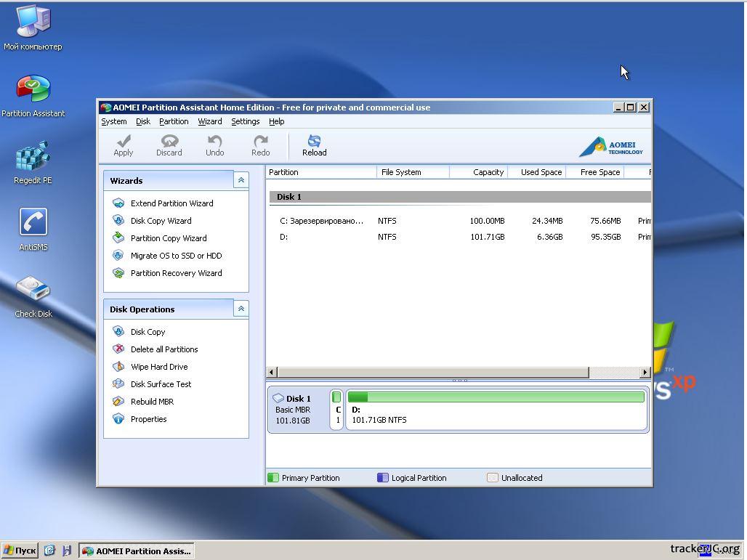Collapse the Disk Operations panel

point(241,309)
